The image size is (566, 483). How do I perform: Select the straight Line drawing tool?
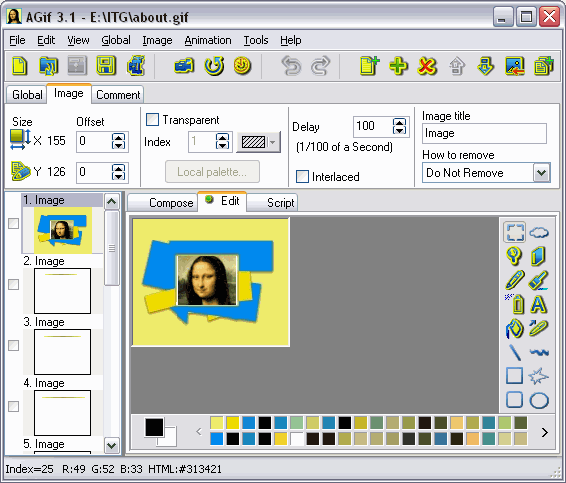515,352
